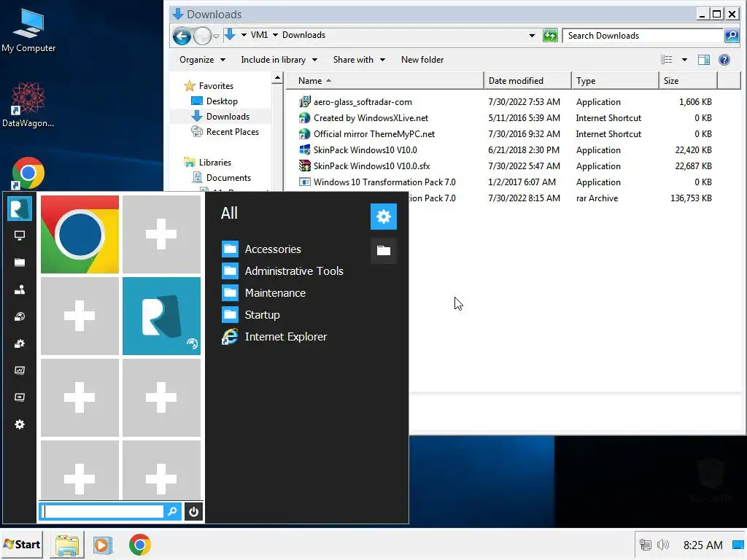
Task: Select Desktop under Favorites
Action: point(214,101)
